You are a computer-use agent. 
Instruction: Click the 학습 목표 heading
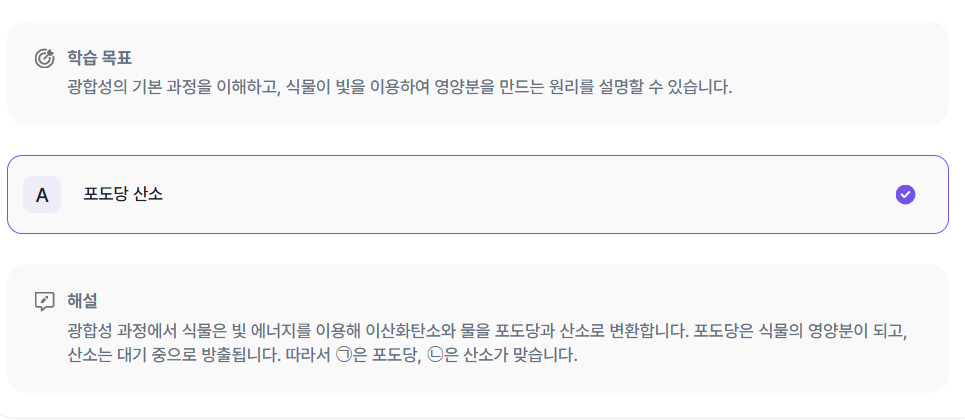tap(101, 57)
